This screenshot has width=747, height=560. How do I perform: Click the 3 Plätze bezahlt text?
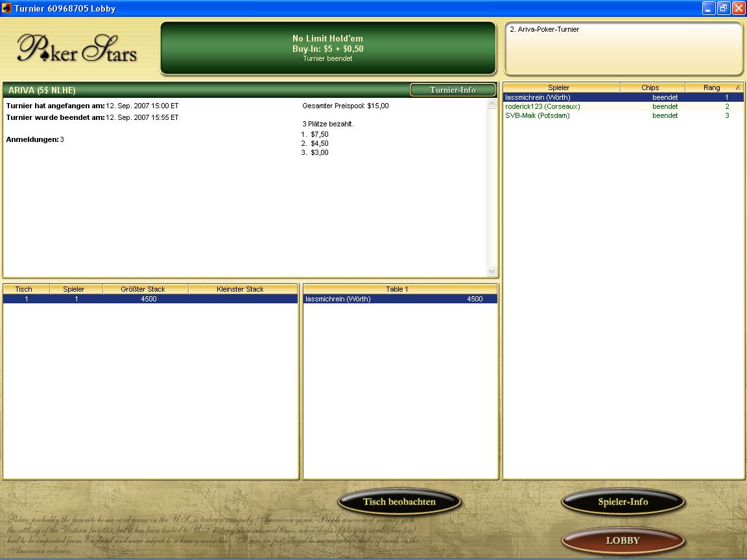[328, 124]
